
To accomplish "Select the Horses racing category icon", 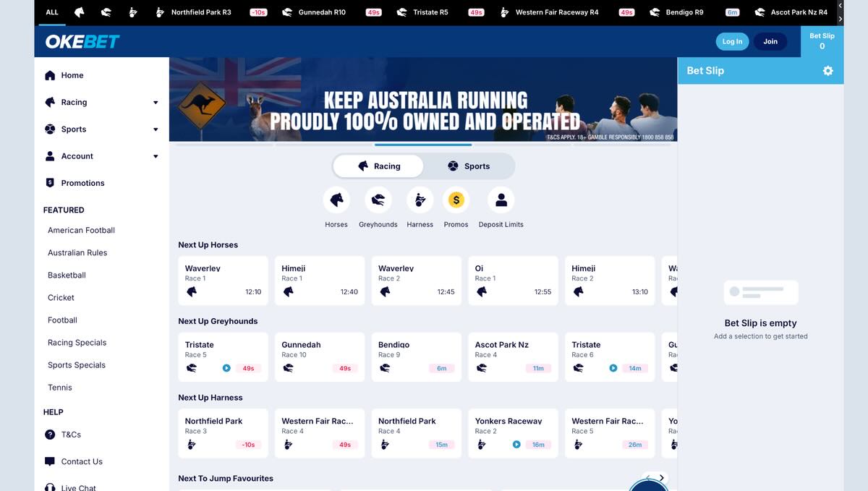I will tap(336, 200).
